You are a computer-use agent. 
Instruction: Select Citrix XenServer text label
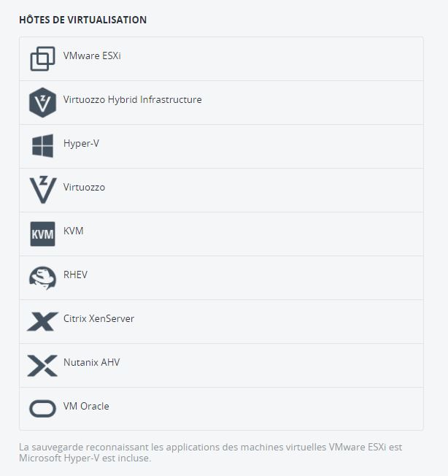click(x=99, y=318)
